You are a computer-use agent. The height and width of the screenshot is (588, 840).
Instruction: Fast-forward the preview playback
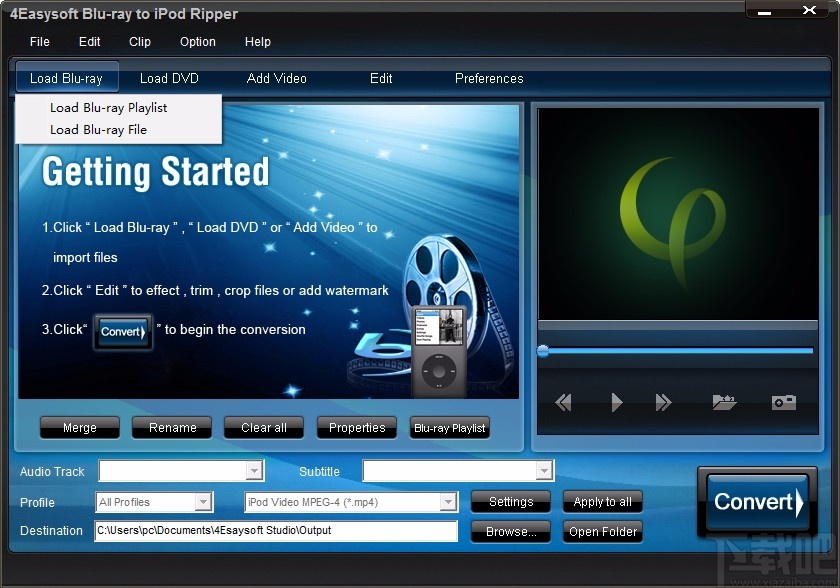pyautogui.click(x=663, y=402)
